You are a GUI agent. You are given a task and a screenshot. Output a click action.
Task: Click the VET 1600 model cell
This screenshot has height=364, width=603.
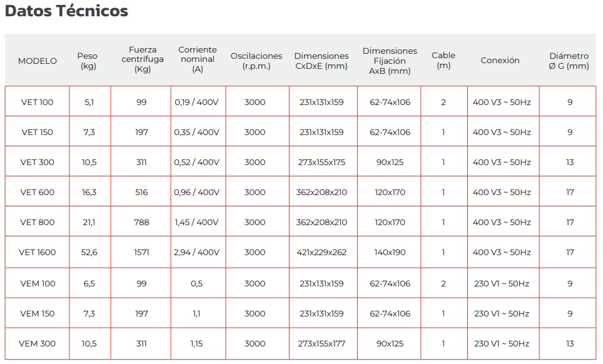pyautogui.click(x=38, y=252)
